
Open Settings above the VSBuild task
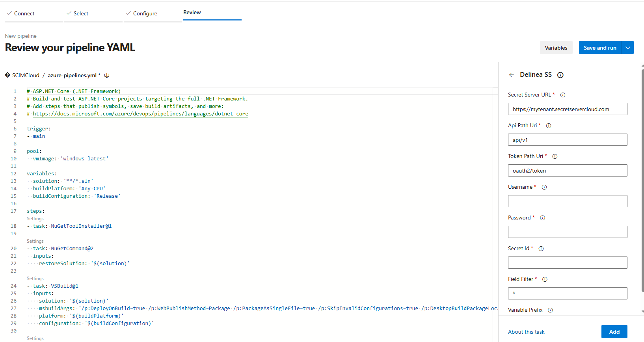[35, 279]
